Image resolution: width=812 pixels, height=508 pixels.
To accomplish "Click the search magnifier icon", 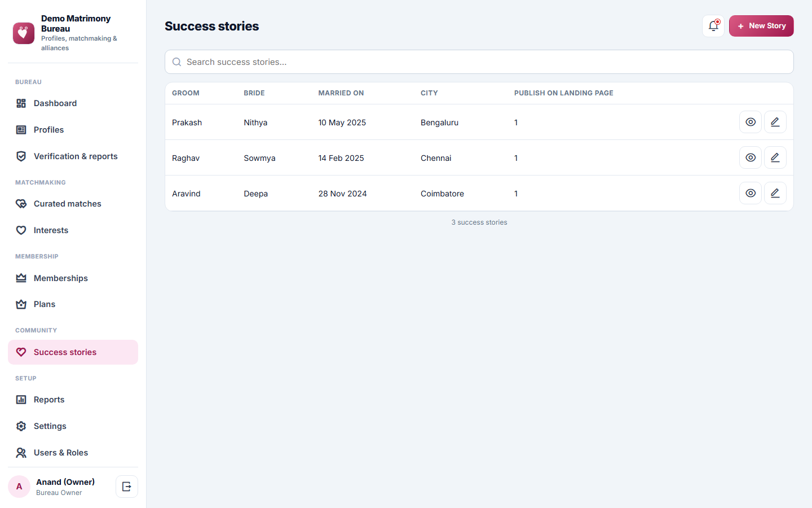I will tap(176, 62).
